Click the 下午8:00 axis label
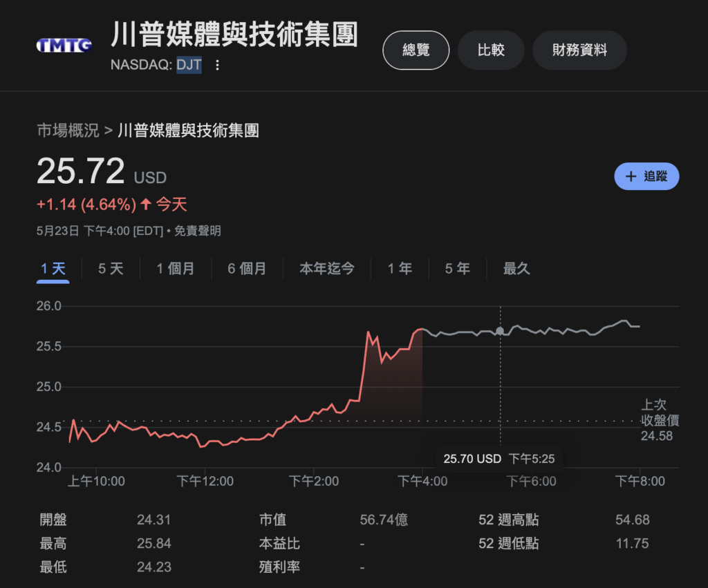Screen dimensions: 708x588 [x=640, y=481]
